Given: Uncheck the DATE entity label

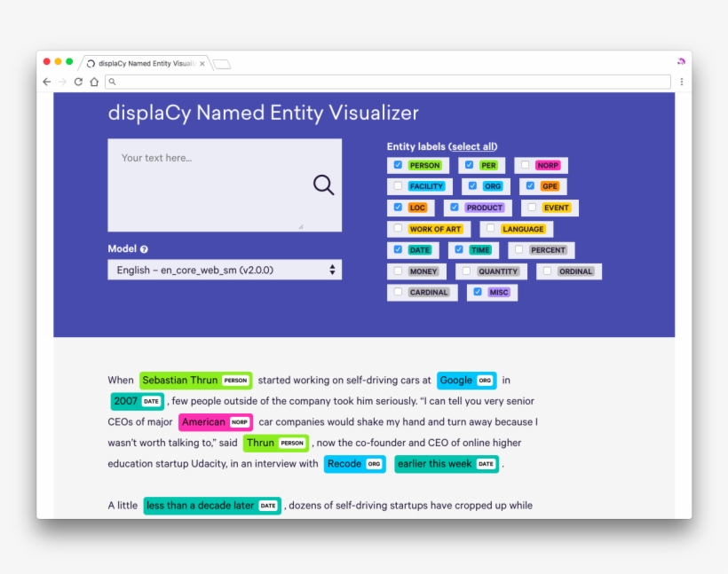Looking at the screenshot, I should coord(398,250).
